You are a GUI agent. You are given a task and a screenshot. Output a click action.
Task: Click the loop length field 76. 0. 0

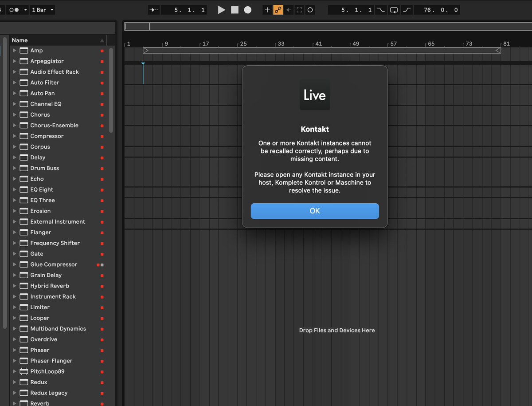point(437,10)
